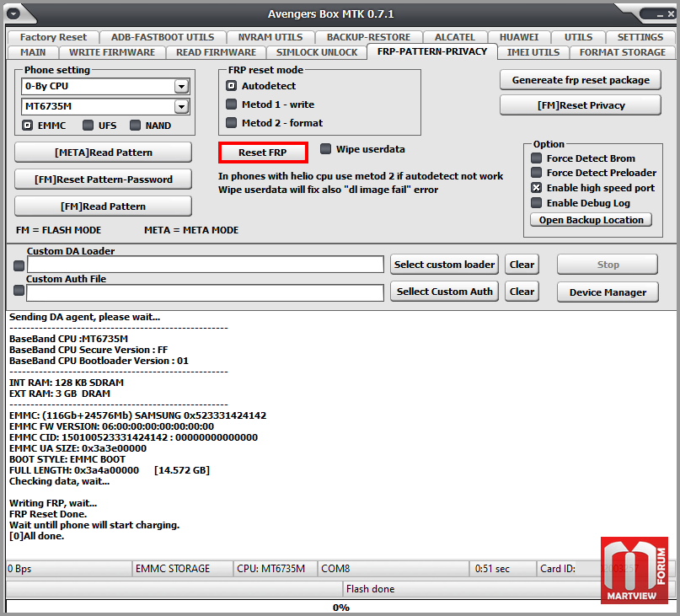Select the EMMC storage radio button
Image resolution: width=680 pixels, height=616 pixels.
pyautogui.click(x=28, y=126)
